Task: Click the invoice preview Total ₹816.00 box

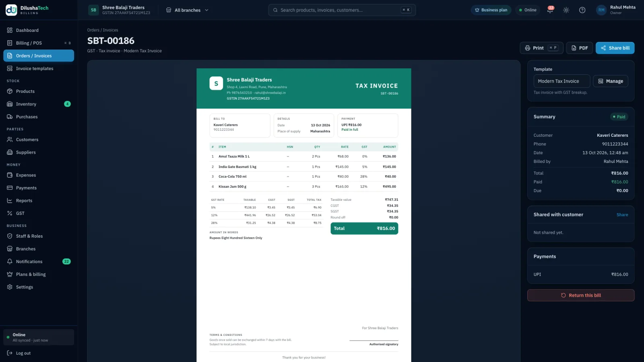Action: click(x=364, y=228)
